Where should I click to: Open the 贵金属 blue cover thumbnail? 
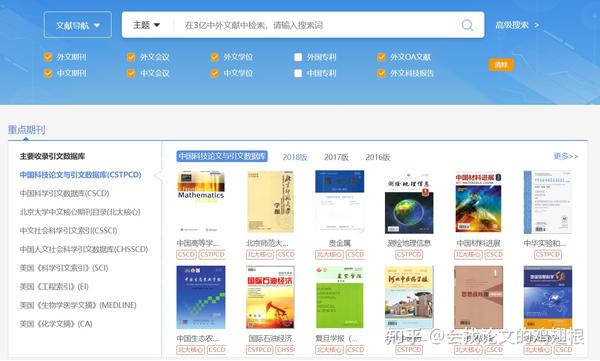(340, 202)
